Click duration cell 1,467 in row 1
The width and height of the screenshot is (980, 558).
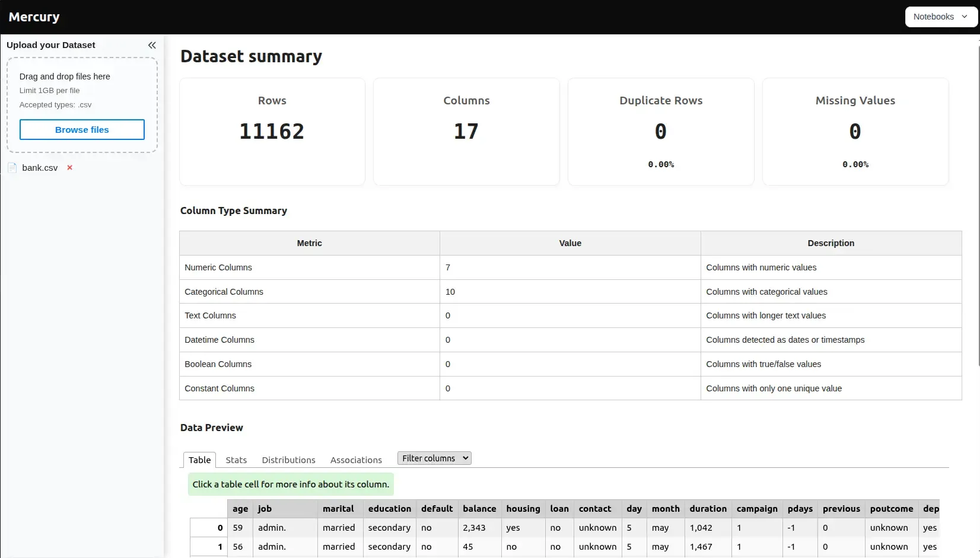708,547
